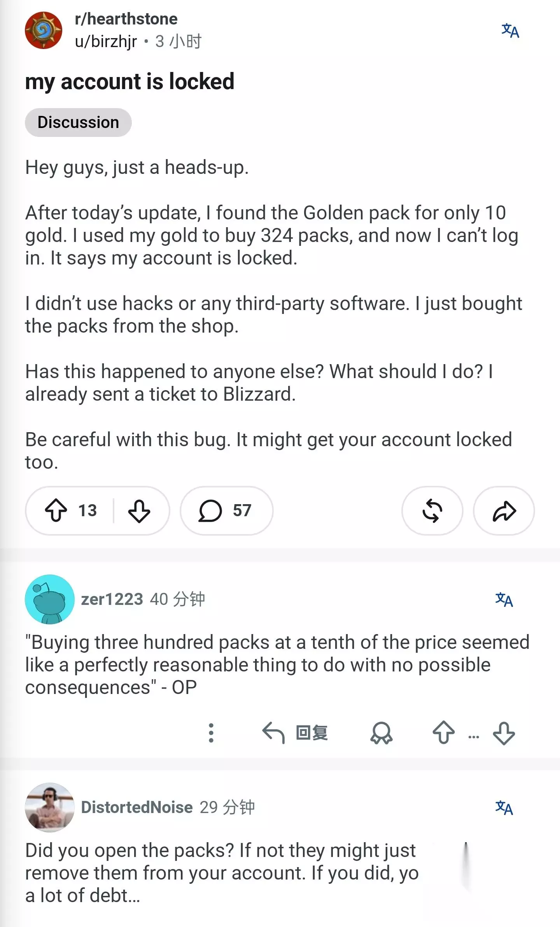Translate the main post with the top translate icon

tap(510, 30)
